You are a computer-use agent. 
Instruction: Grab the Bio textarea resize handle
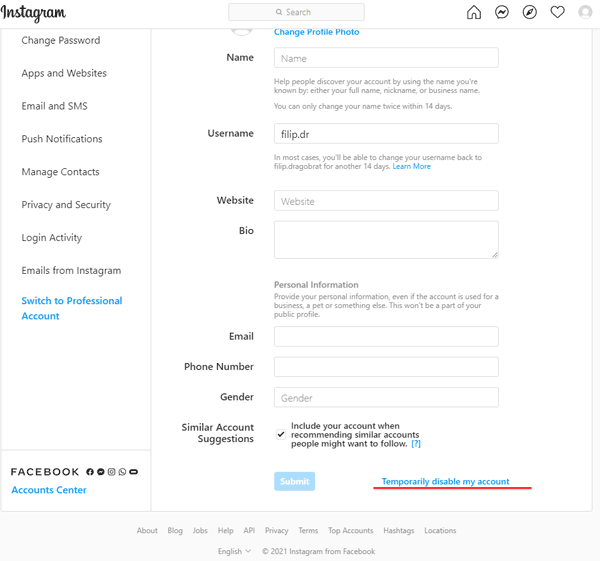495,255
